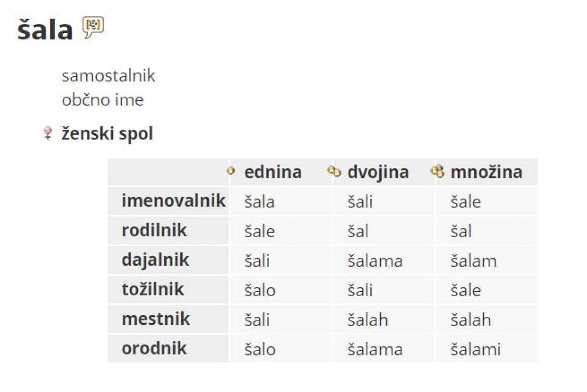Click the double dot icon beside dvojina
This screenshot has height=392, width=587.
point(334,171)
